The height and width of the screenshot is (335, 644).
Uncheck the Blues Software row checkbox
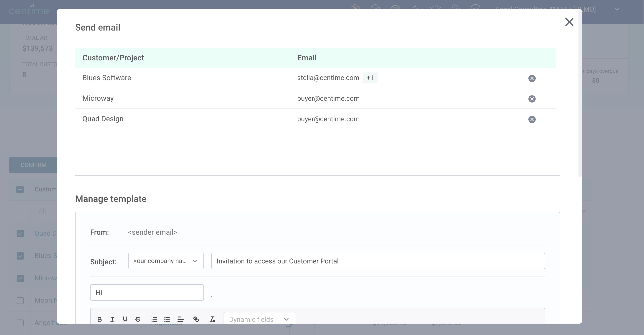point(20,256)
